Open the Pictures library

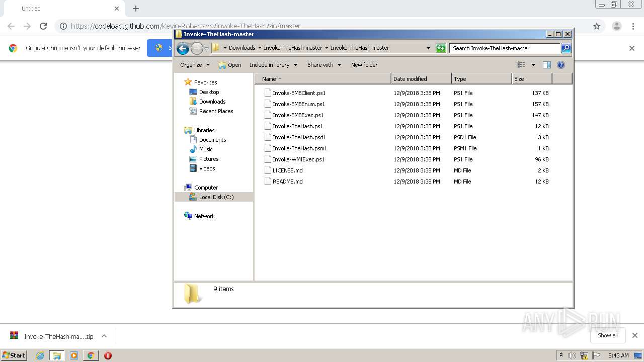coord(208,159)
